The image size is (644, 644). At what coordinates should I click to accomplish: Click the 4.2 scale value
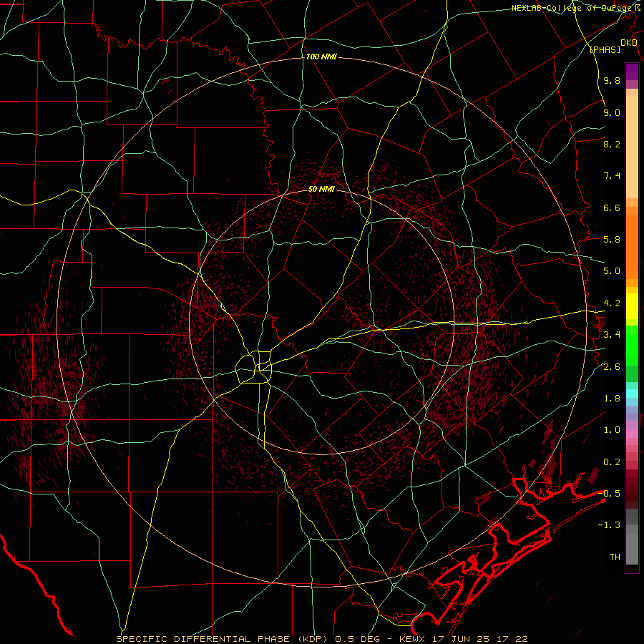point(612,303)
